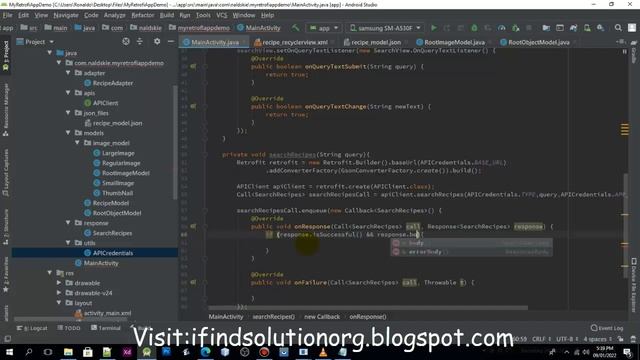Open the Project tool window sidebar tab
Screen dimensions: 640x360
[6, 55]
